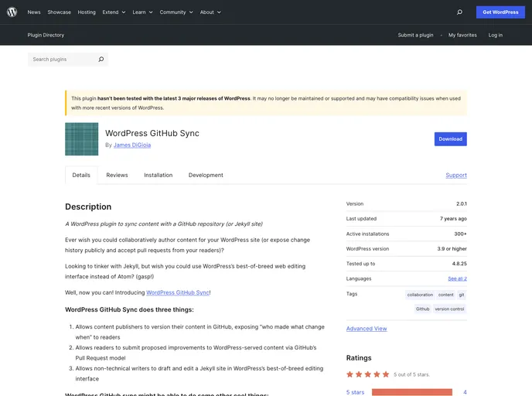This screenshot has height=396, width=532.
Task: Click the '3.9 or higher' value
Action: click(x=452, y=249)
